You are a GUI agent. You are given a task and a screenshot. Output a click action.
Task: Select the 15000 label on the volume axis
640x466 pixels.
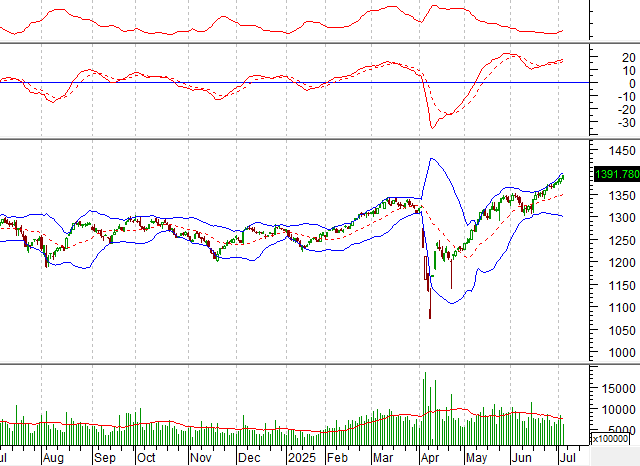click(x=614, y=388)
